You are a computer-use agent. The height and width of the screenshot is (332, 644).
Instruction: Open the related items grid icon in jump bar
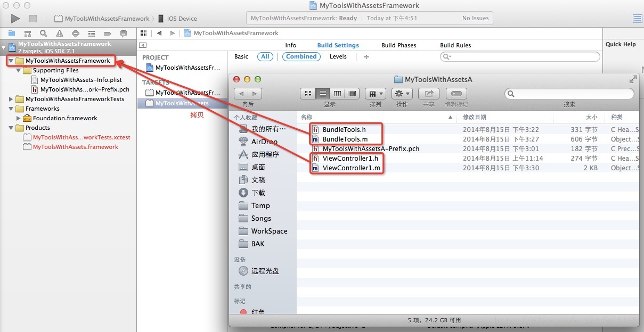point(143,33)
